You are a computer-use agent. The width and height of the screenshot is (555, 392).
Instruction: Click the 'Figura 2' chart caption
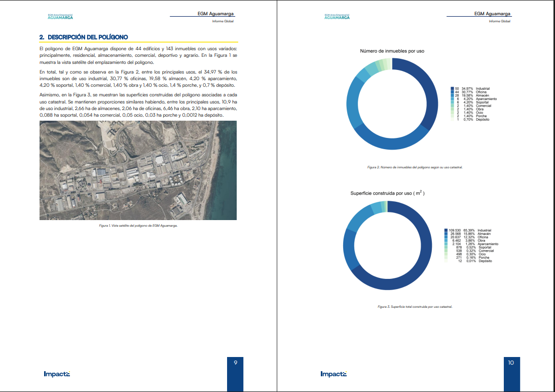point(415,166)
